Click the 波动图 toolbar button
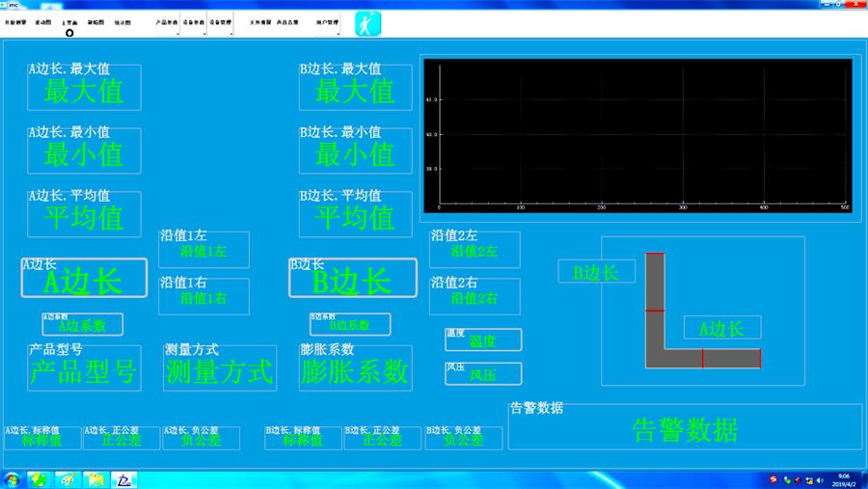 coord(43,22)
